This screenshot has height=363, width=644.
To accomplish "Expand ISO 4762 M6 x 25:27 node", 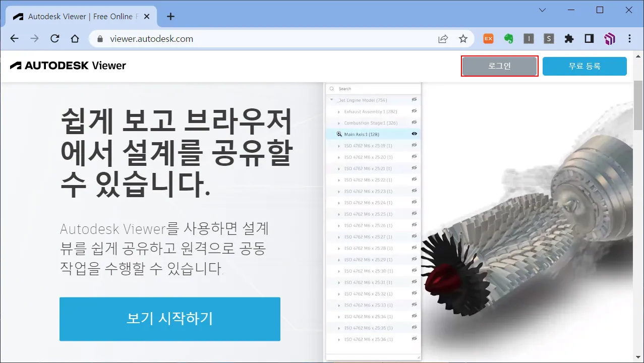I will [x=339, y=237].
